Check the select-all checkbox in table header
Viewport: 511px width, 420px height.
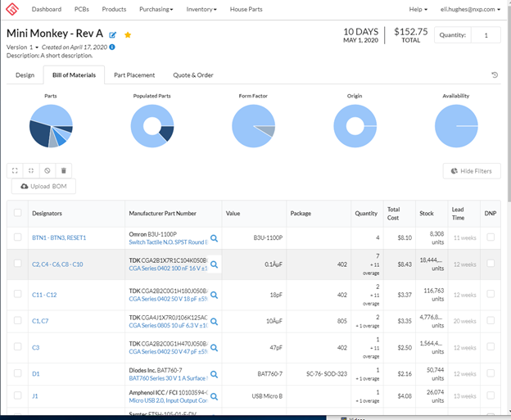pos(17,213)
